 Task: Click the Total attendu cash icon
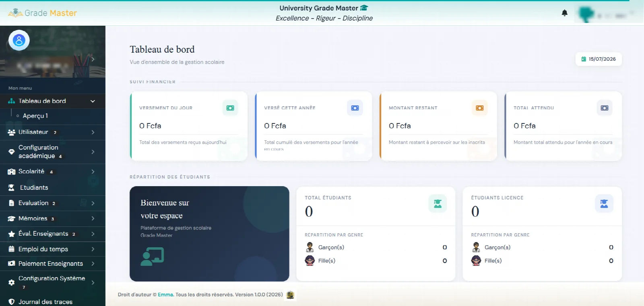[x=605, y=108]
